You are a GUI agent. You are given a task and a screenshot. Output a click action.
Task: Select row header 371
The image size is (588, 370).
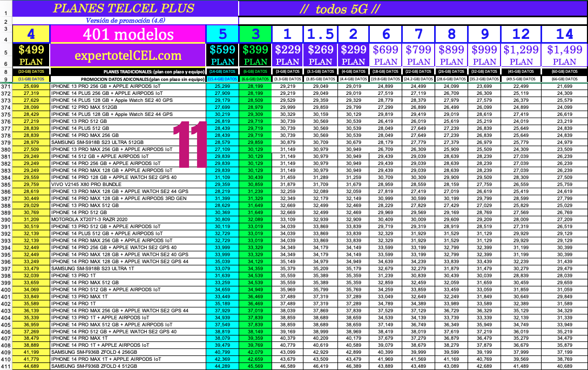(6, 86)
